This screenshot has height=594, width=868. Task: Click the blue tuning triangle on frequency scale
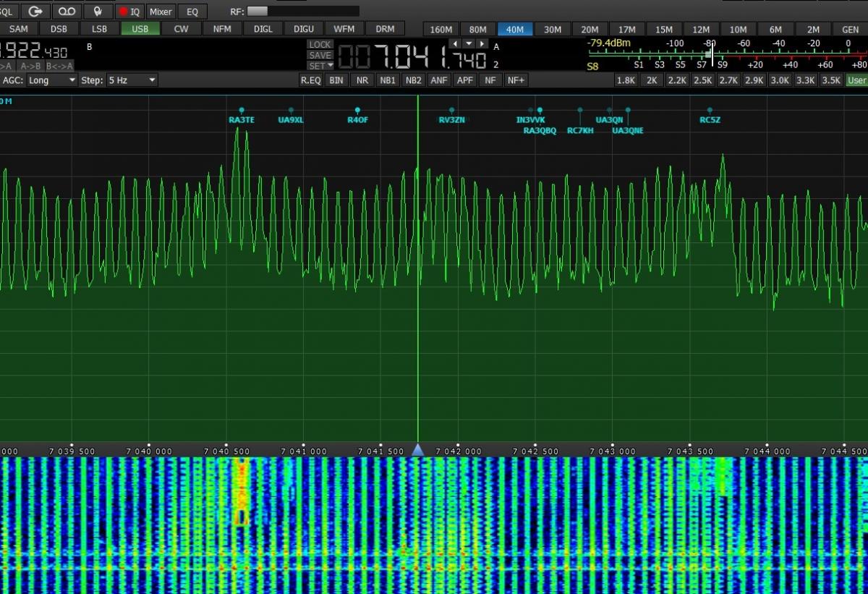pyautogui.click(x=417, y=451)
